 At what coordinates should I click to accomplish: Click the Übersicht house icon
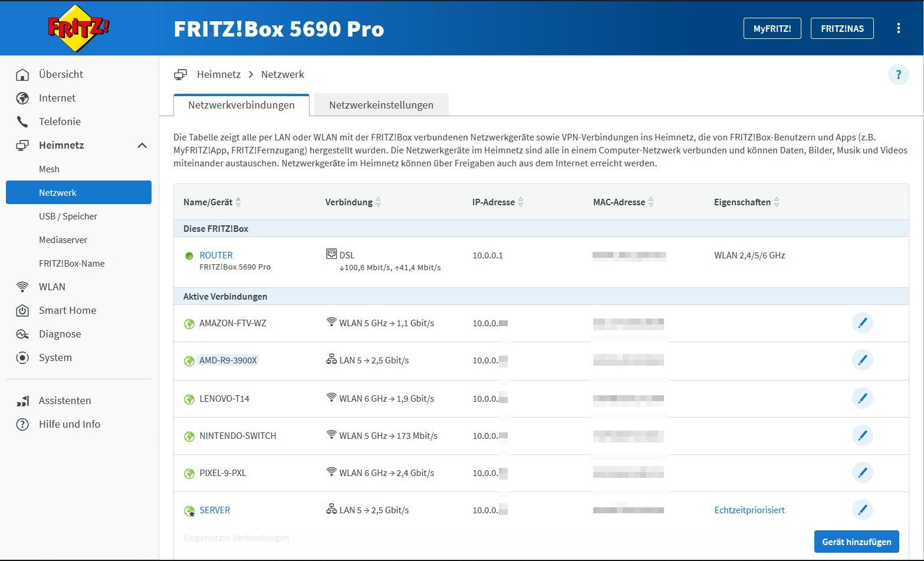click(x=22, y=74)
